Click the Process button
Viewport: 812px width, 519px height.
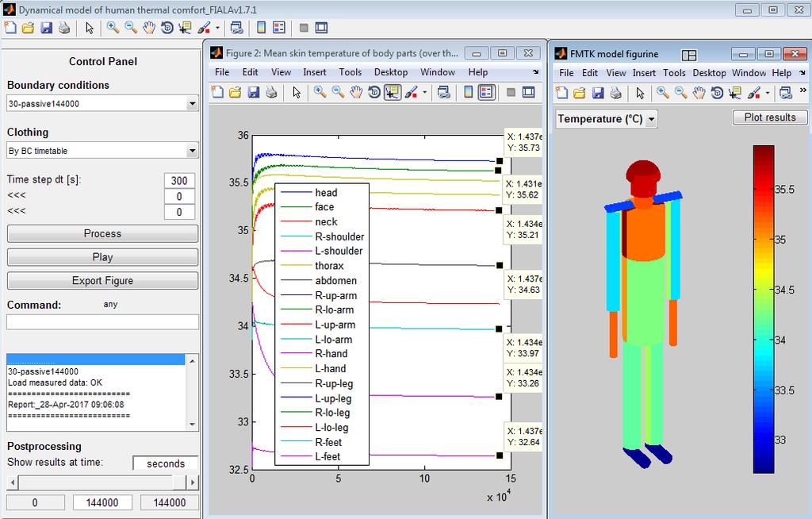102,234
